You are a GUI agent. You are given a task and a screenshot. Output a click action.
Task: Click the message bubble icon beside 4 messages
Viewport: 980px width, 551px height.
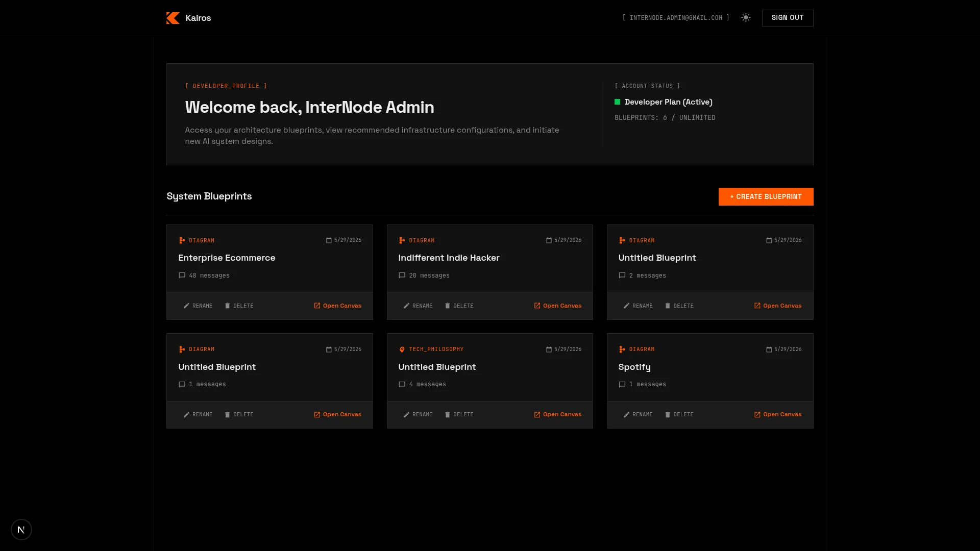tap(402, 384)
